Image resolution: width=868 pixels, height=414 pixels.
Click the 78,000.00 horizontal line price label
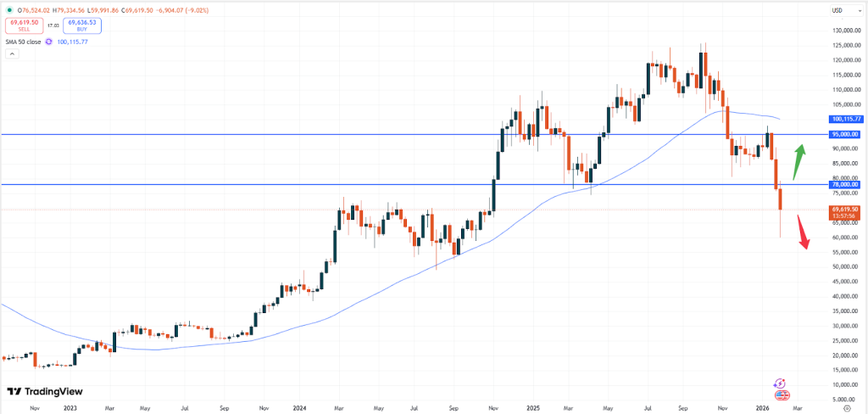click(x=844, y=184)
